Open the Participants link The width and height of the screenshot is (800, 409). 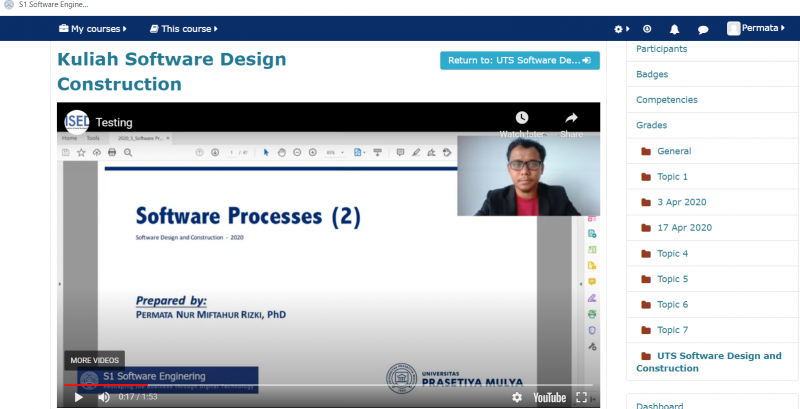(661, 49)
